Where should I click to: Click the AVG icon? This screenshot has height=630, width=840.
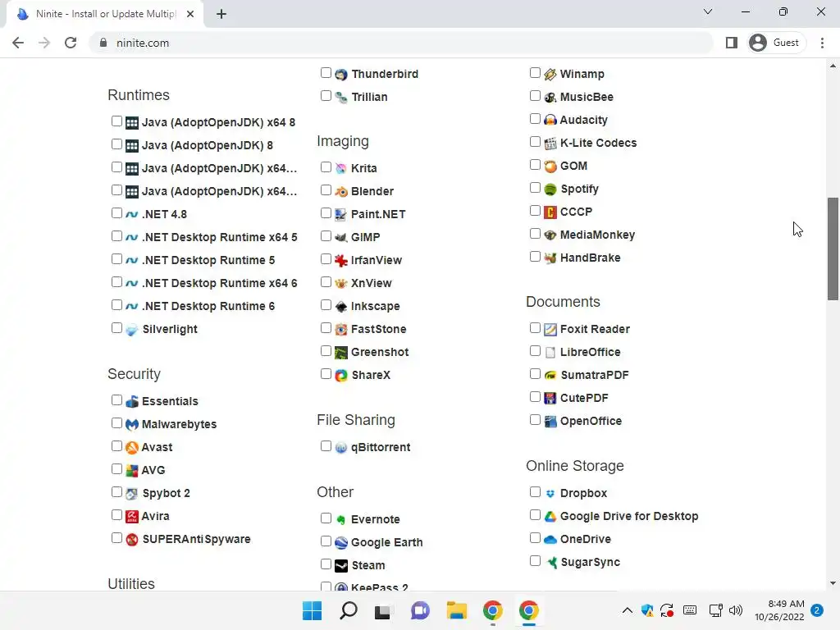pos(132,470)
